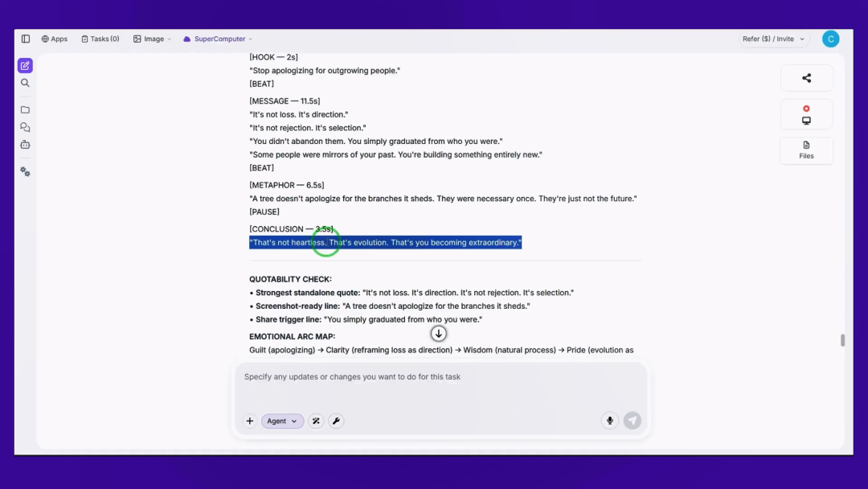
Task: Open the Agent mode dropdown
Action: coord(282,421)
